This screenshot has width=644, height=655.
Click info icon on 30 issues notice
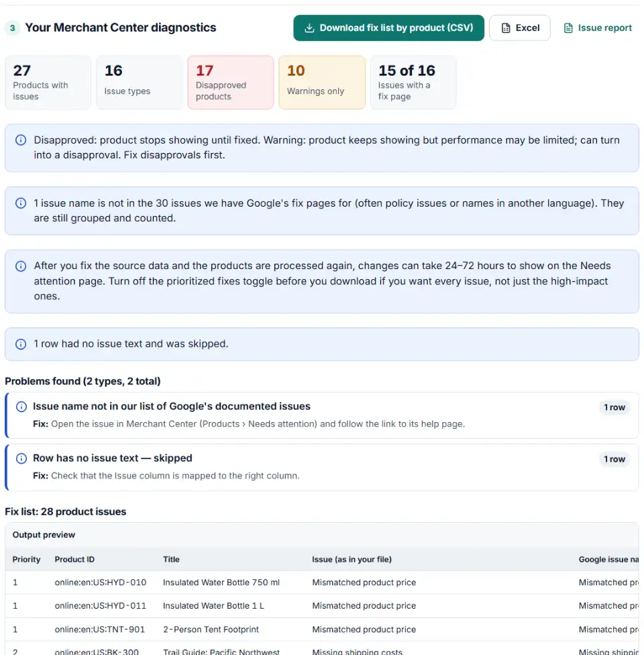pos(21,203)
